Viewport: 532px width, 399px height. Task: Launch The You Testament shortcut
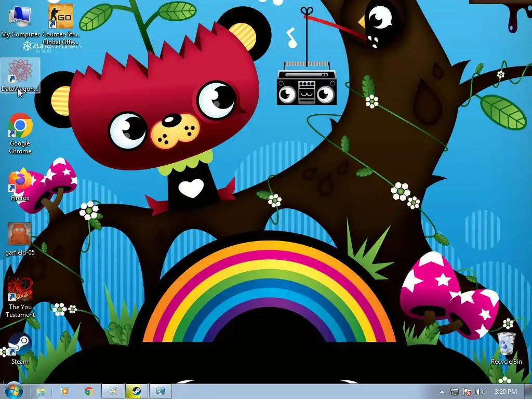point(20,297)
